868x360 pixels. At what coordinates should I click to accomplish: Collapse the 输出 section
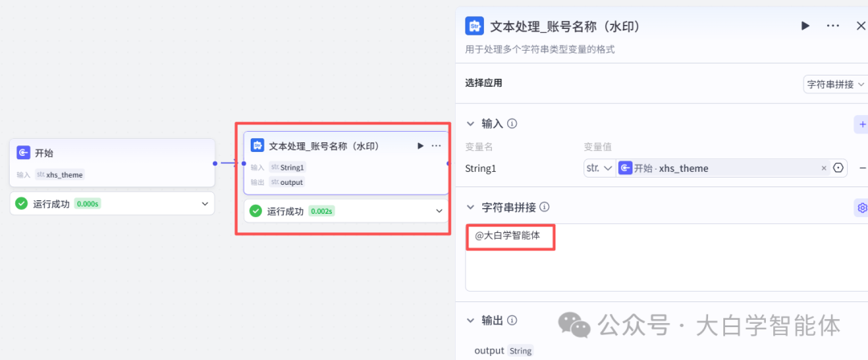(470, 320)
